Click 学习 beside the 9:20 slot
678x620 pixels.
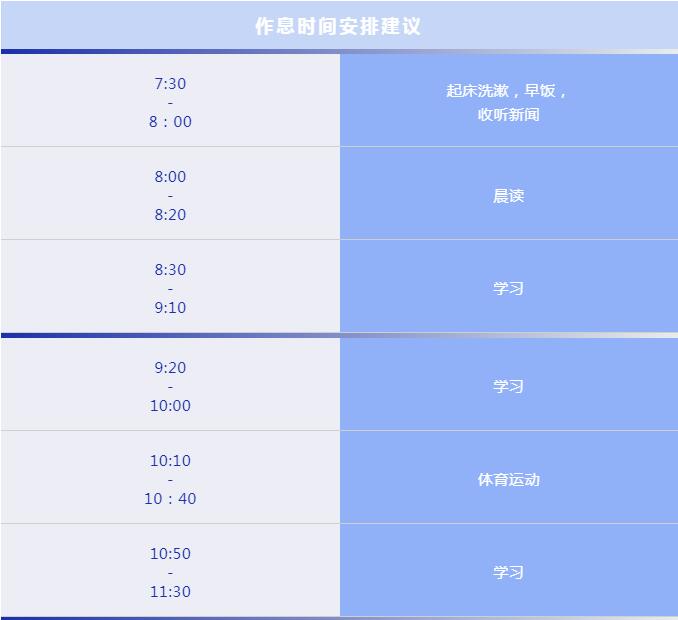(x=509, y=384)
